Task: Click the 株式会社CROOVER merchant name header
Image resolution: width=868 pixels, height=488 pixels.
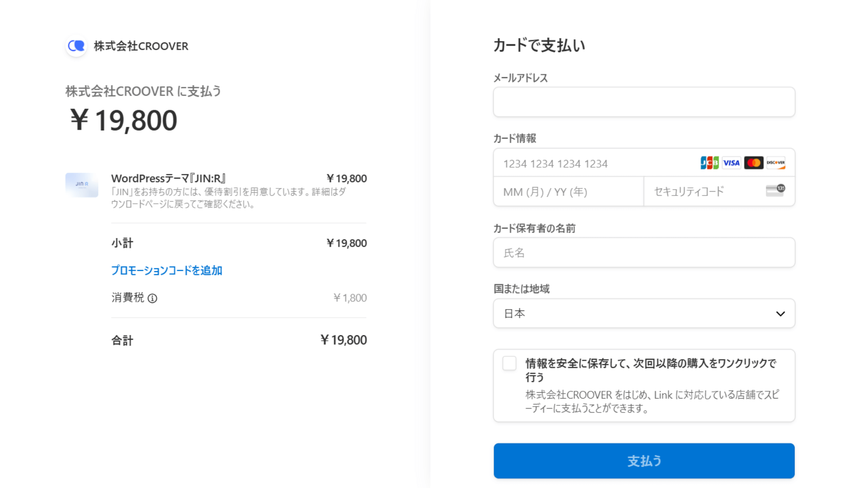Action: pos(141,46)
